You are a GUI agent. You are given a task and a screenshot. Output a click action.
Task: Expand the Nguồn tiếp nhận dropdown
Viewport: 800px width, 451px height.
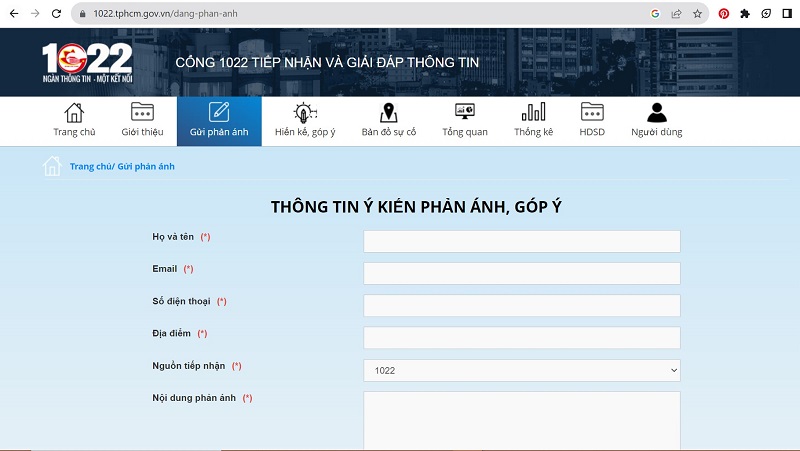[x=521, y=371]
